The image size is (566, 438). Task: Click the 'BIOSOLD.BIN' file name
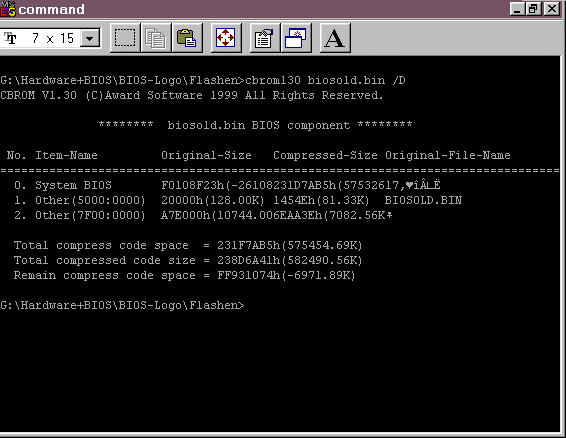pyautogui.click(x=423, y=200)
